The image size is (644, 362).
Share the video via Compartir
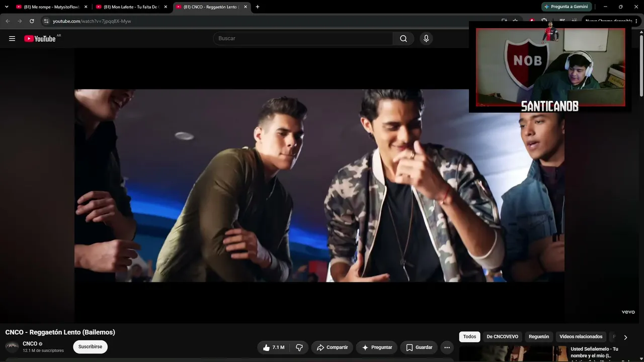tap(332, 347)
